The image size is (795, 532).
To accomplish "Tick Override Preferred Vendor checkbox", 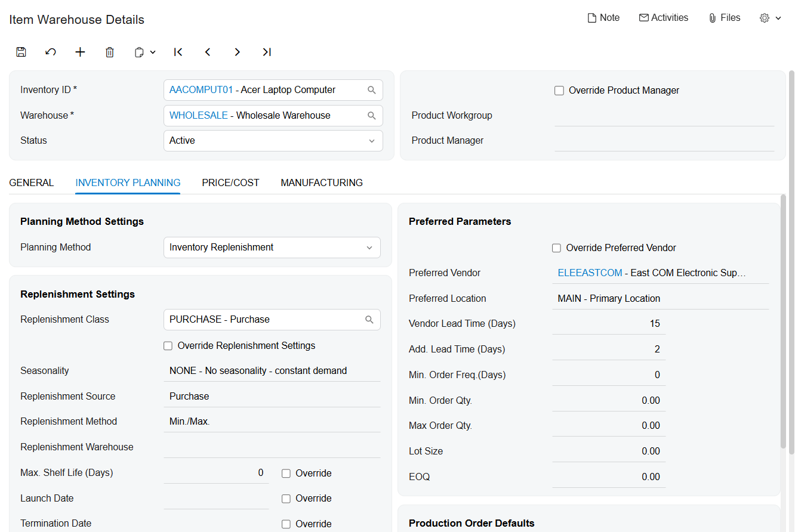I will point(557,248).
